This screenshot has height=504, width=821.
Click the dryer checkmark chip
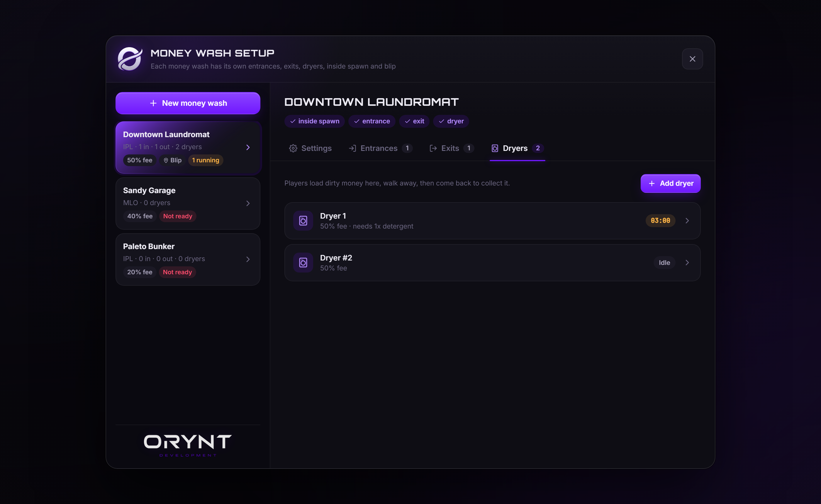coord(451,121)
